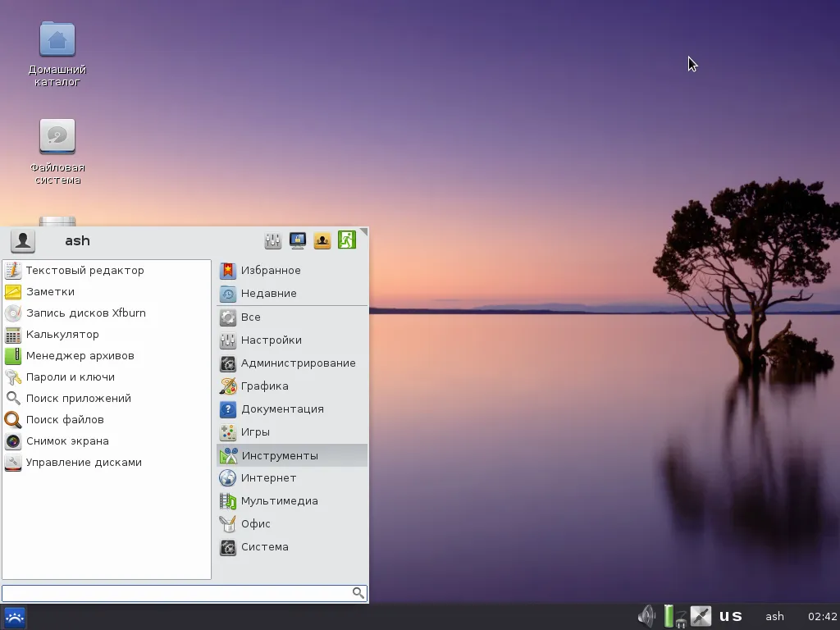840x630 pixels.
Task: Launch Снимок экрана screenshot tool
Action: [107, 441]
